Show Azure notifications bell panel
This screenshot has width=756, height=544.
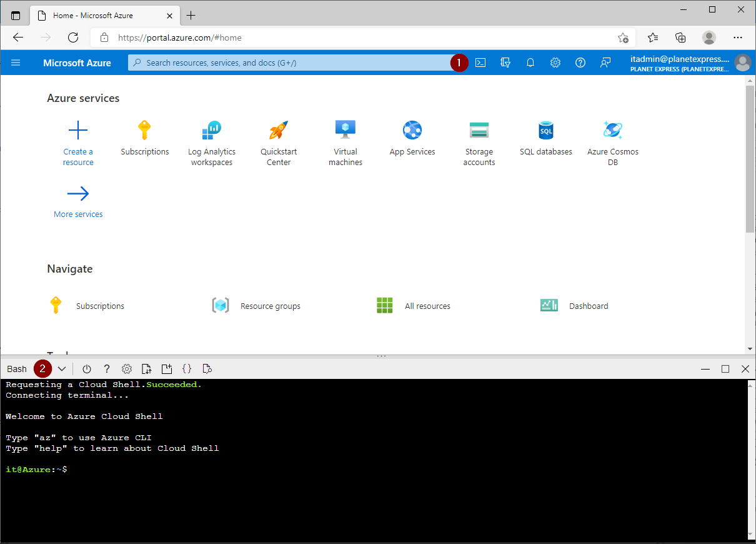click(x=530, y=63)
